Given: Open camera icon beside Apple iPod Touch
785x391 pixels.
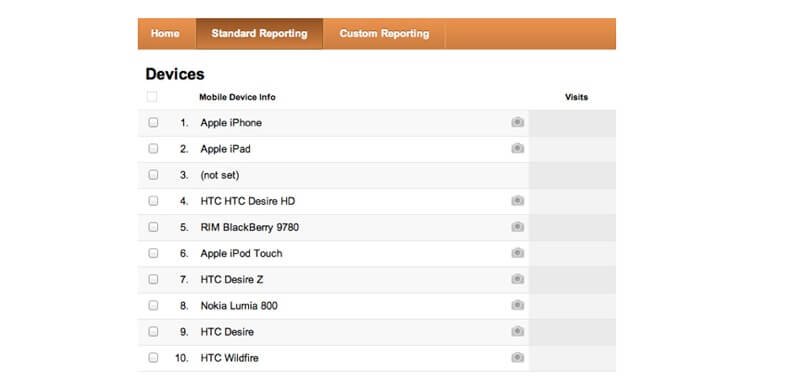Looking at the screenshot, I should [x=518, y=253].
